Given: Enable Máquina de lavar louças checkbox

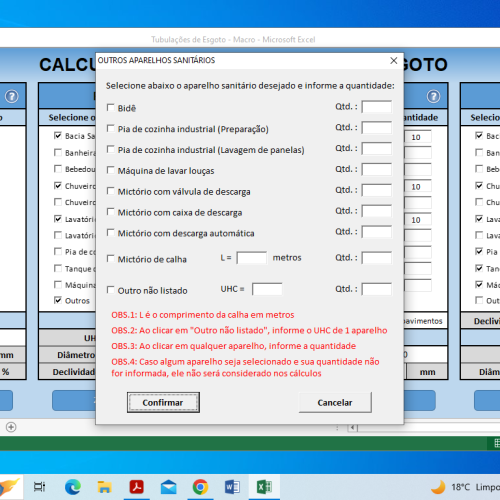Looking at the screenshot, I should coord(110,170).
